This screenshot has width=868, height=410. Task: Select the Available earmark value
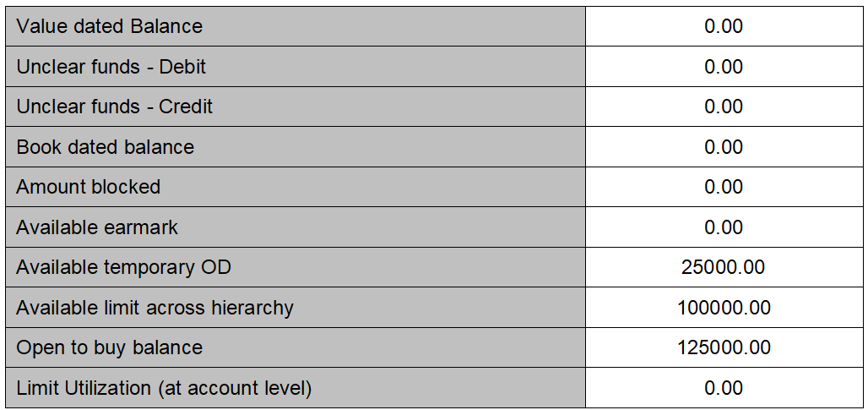[x=724, y=227]
